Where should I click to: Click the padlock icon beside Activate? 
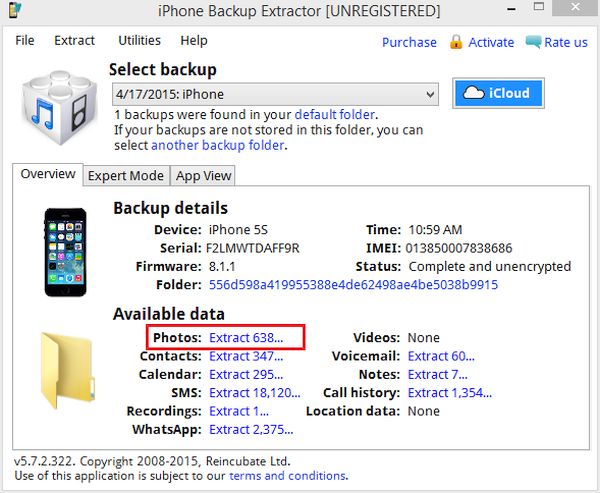point(456,42)
